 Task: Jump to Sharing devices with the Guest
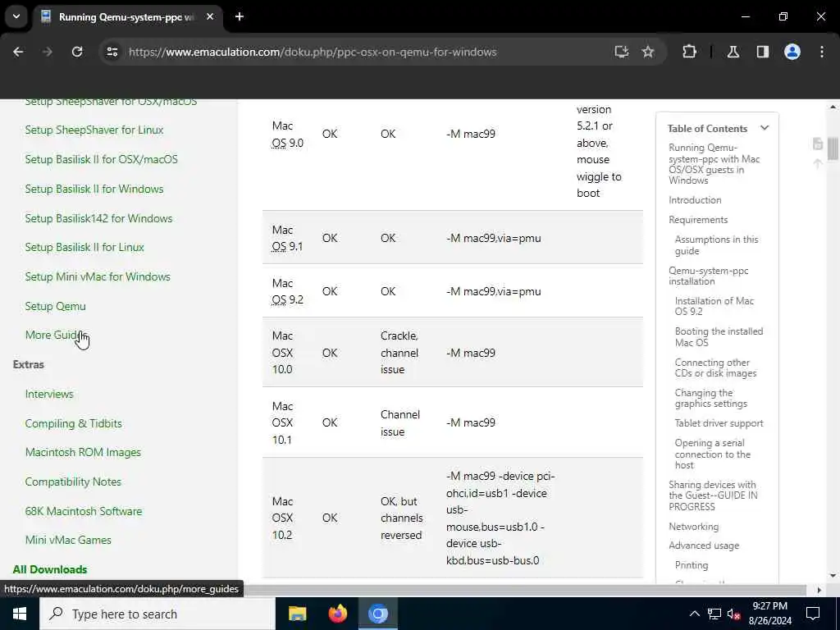tap(713, 496)
